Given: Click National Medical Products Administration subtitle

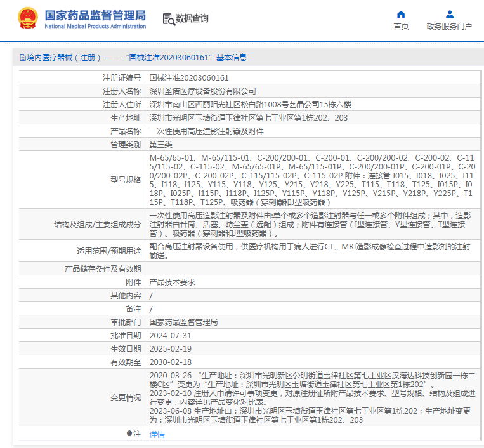Looking at the screenshot, I should click(95, 27).
